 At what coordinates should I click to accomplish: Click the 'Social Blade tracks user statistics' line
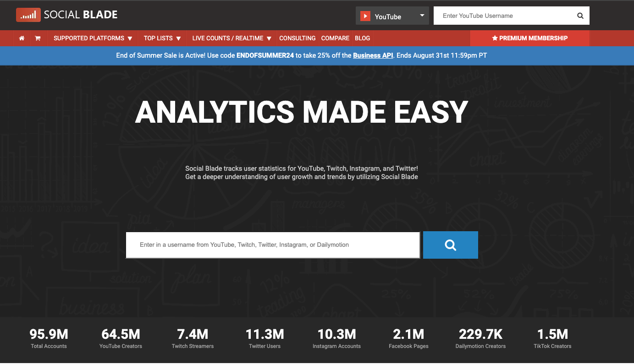[302, 168]
